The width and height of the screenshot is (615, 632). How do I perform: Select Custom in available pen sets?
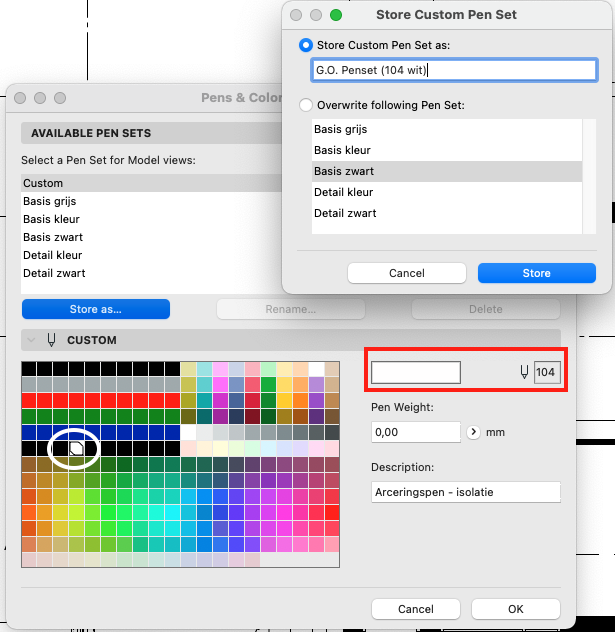point(152,183)
